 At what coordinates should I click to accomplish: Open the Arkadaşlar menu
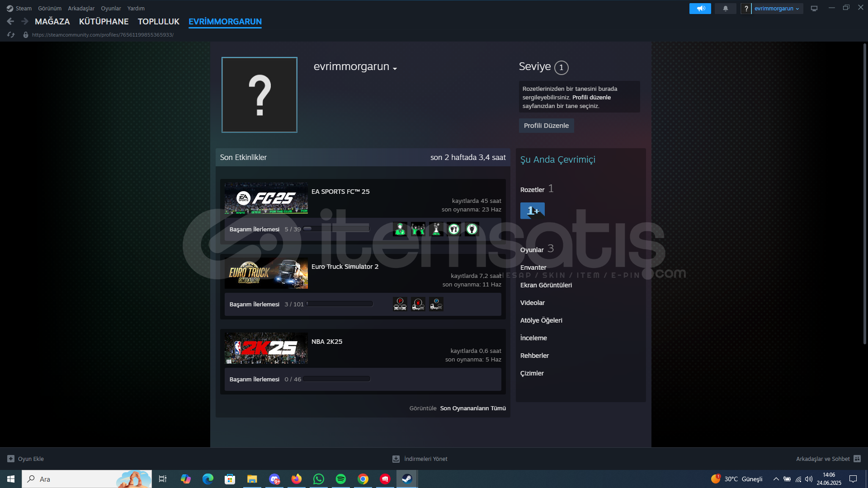click(x=81, y=8)
